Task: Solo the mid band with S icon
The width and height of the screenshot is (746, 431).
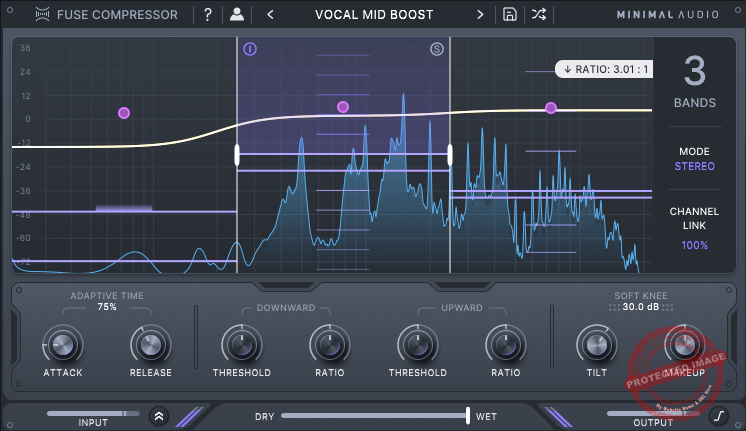Action: click(437, 49)
